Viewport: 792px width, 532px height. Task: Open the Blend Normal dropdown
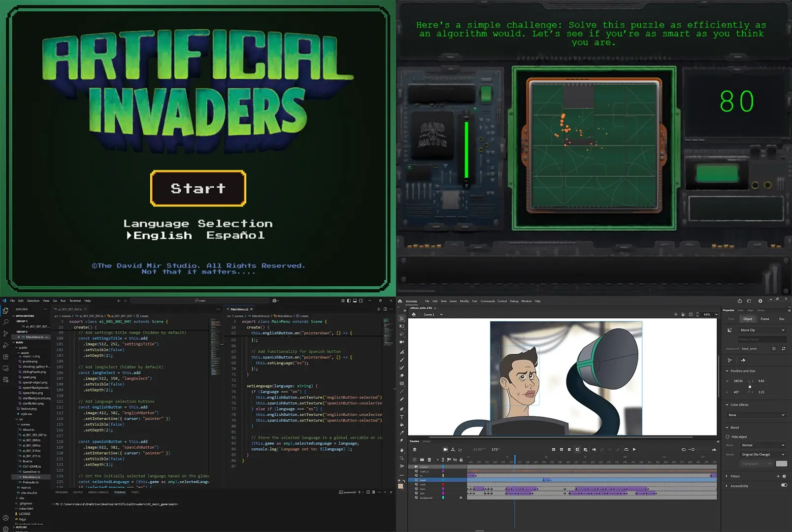click(763, 445)
